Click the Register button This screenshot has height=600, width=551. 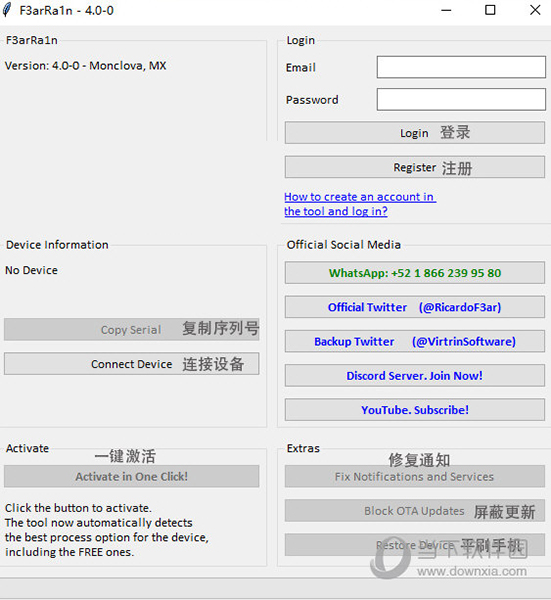tap(415, 167)
